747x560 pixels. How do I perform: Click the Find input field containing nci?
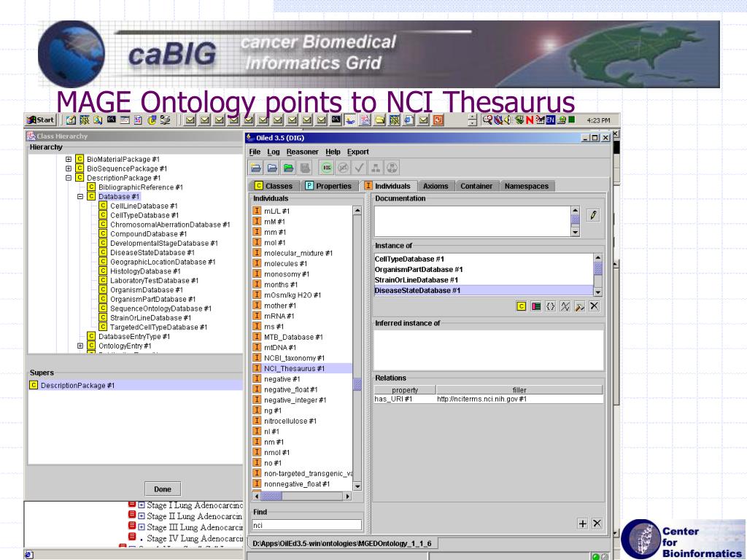click(306, 525)
